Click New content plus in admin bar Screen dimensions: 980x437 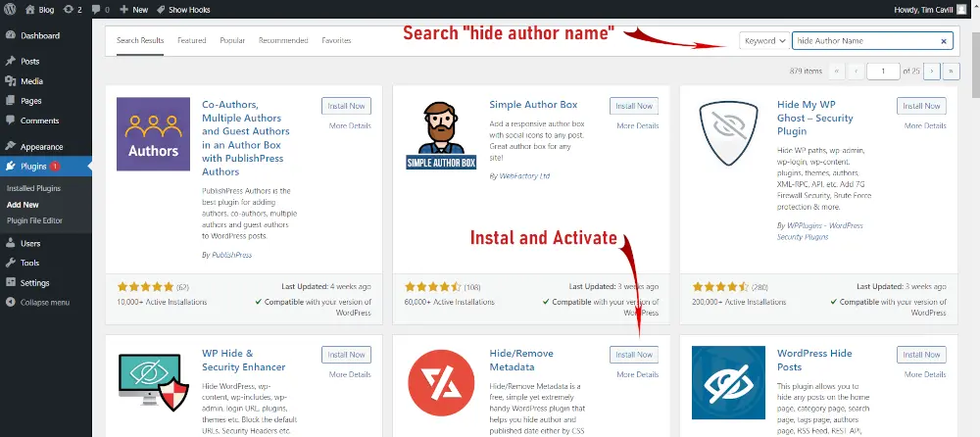coord(133,10)
